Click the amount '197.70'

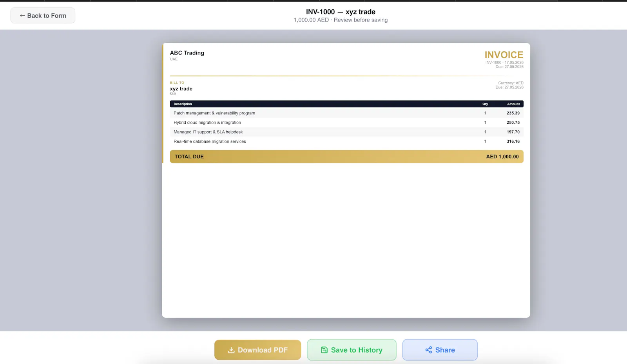pos(513,132)
